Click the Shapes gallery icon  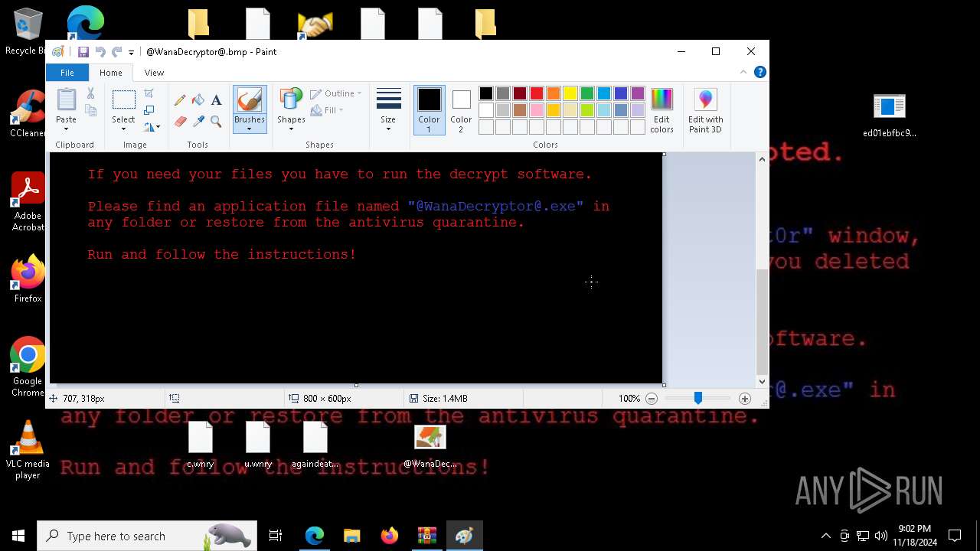pos(291,99)
